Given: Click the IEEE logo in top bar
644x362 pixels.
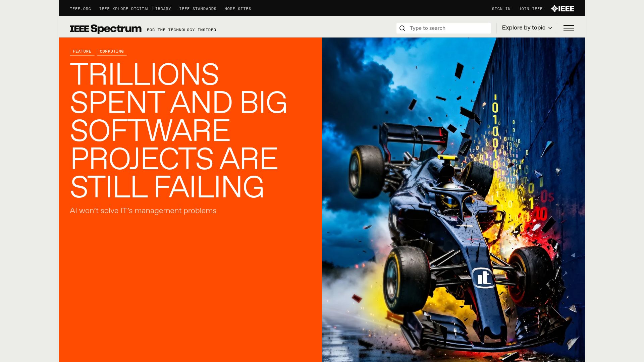Looking at the screenshot, I should point(562,9).
